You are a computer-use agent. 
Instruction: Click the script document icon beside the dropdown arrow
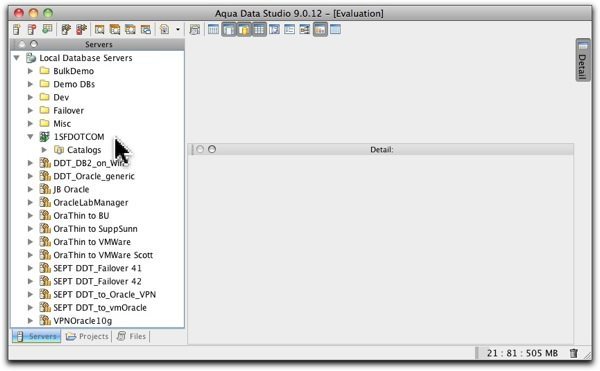click(x=165, y=29)
